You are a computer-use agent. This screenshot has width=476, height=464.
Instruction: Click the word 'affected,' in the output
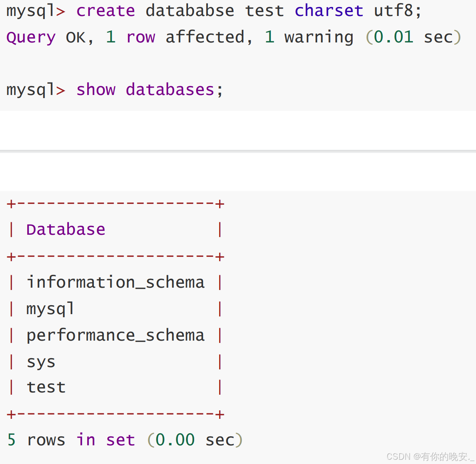[209, 37]
